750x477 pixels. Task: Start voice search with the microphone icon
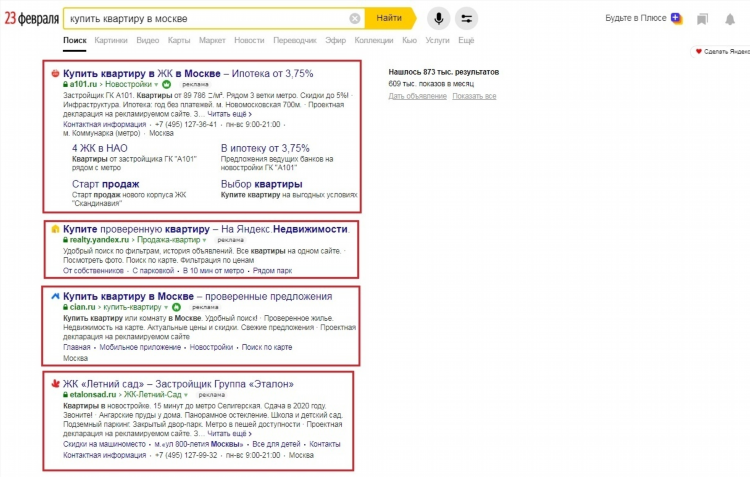coord(439,19)
